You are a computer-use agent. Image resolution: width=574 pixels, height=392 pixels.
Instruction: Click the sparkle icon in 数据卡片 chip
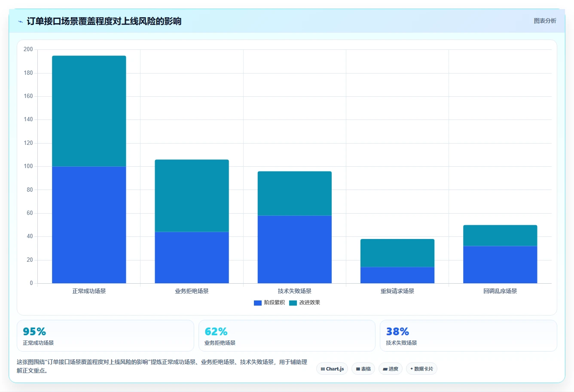[x=412, y=369]
